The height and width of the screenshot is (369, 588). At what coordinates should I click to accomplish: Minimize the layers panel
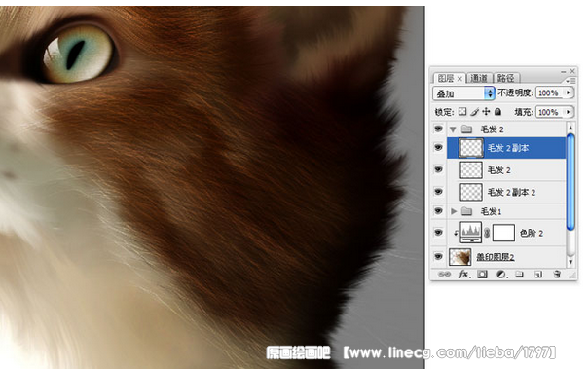564,71
